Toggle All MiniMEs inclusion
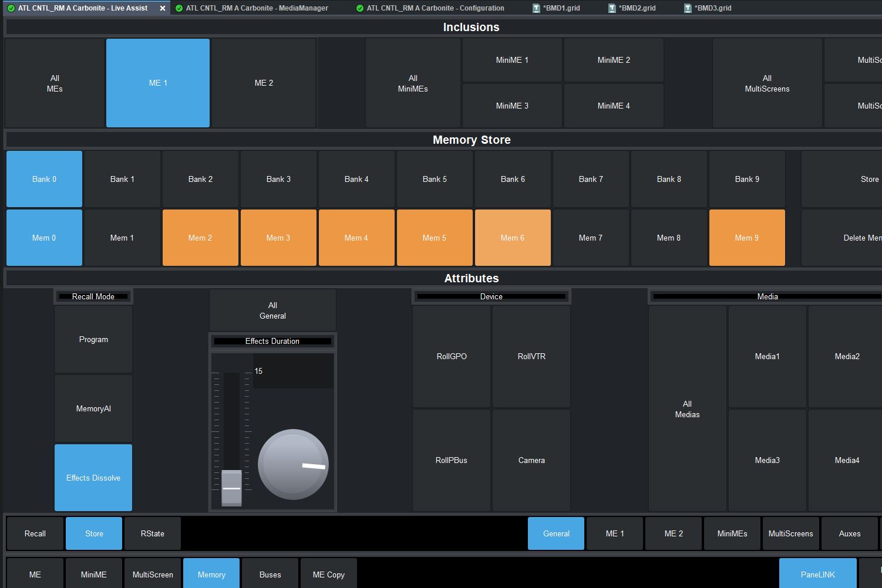The image size is (882, 588). pyautogui.click(x=413, y=83)
